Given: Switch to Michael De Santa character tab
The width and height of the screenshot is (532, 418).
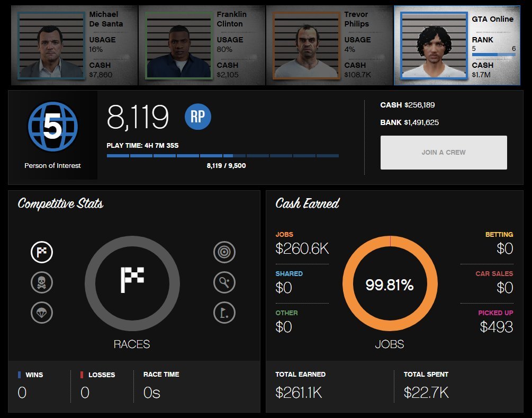Looking at the screenshot, I should (x=75, y=46).
